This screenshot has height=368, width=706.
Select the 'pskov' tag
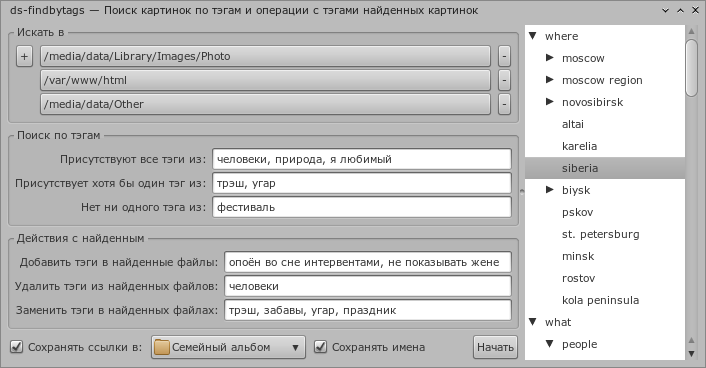(578, 213)
